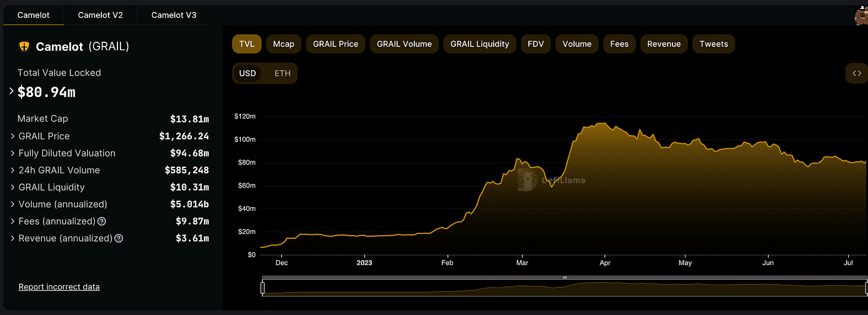Click the Revenue info question mark icon
The height and width of the screenshot is (315, 868).
pos(119,238)
